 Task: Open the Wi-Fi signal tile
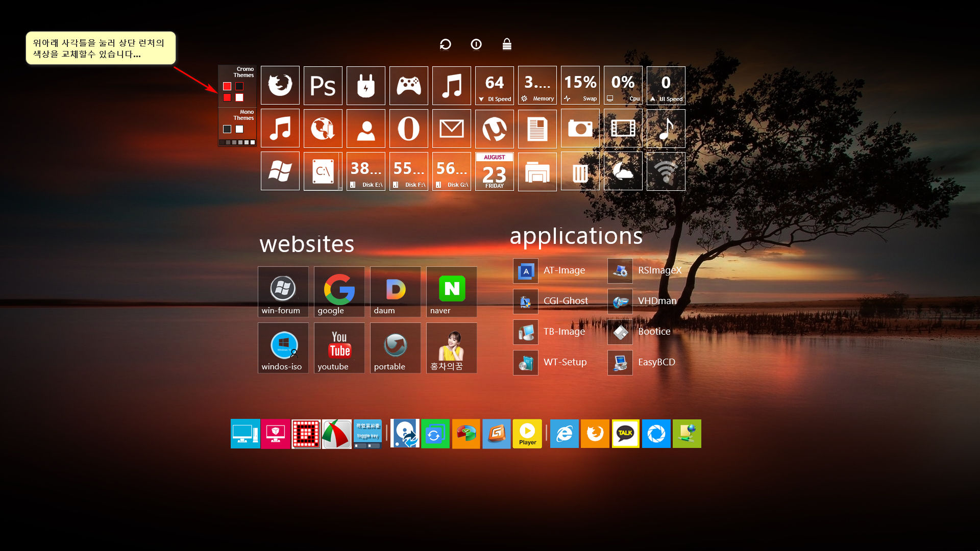(x=666, y=171)
